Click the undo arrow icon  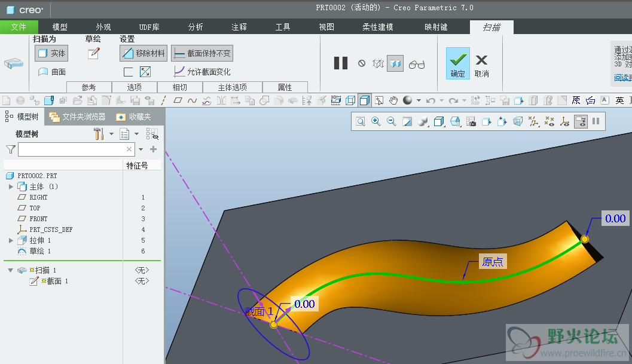[431, 100]
